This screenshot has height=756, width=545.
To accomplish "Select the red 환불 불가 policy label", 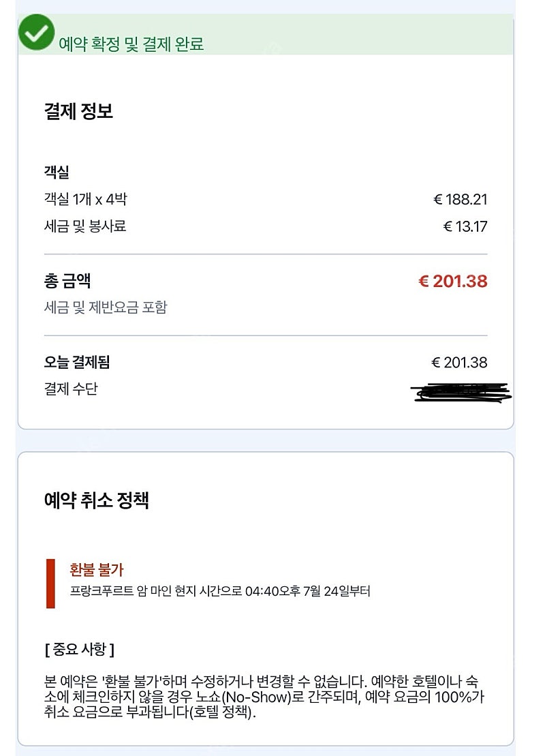I will pyautogui.click(x=97, y=569).
